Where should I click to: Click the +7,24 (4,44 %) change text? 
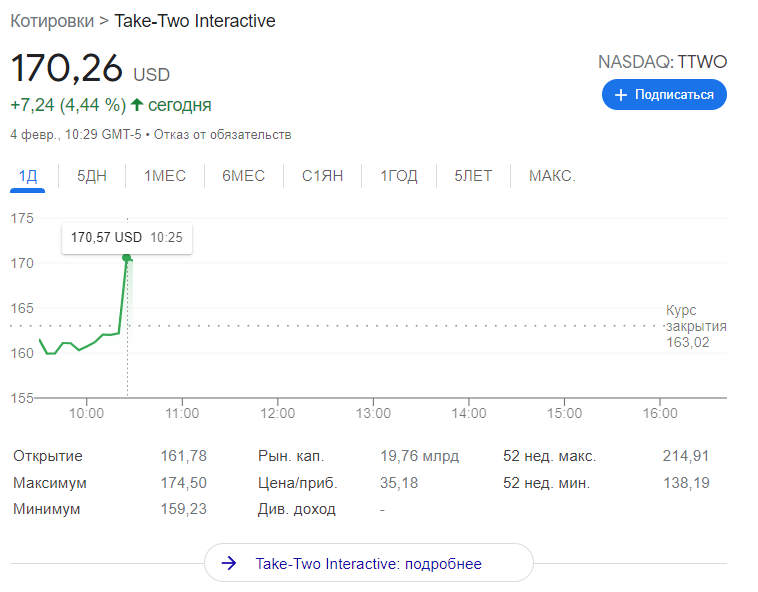click(x=68, y=105)
